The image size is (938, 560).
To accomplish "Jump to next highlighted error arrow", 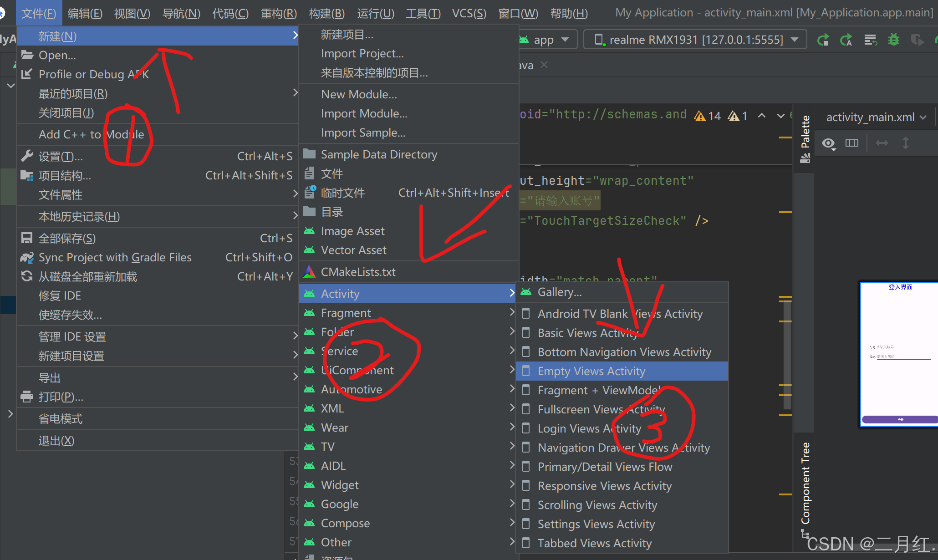I will click(780, 116).
